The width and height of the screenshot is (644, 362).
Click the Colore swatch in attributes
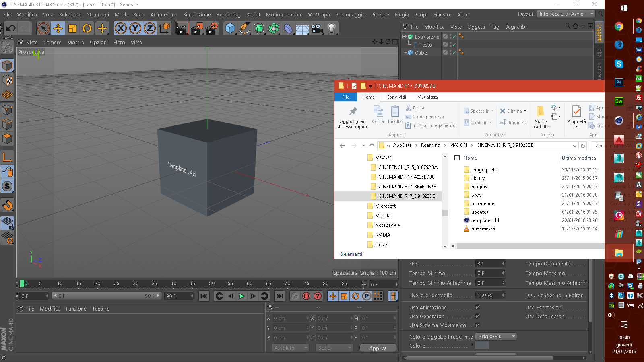[x=482, y=346]
